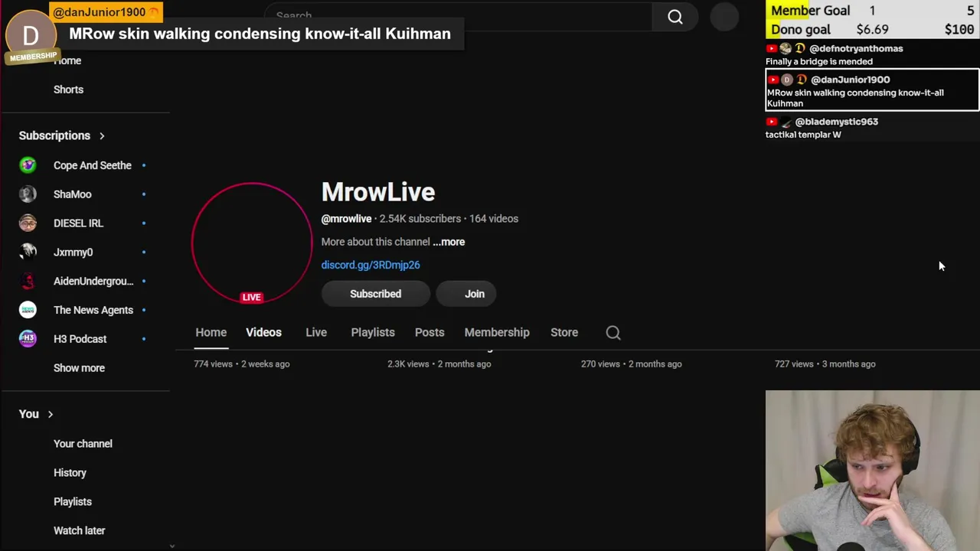980x551 pixels.
Task: Click the 727 views 3 months ago text
Action: click(825, 364)
